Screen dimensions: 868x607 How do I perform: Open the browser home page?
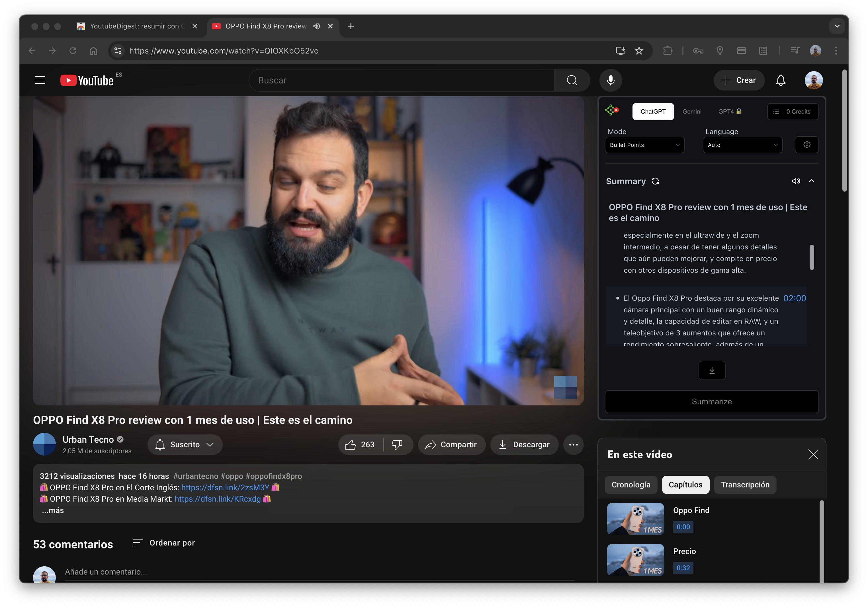[93, 51]
